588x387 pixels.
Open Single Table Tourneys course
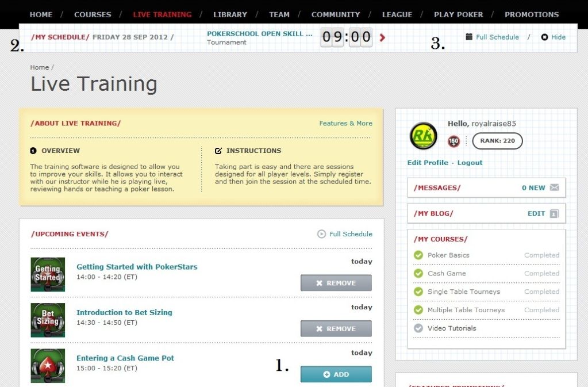tap(463, 292)
